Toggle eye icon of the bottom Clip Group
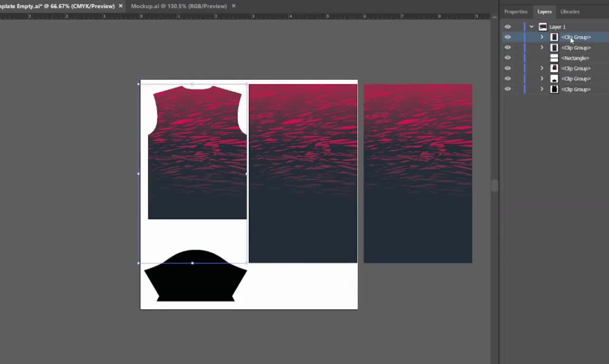Screen dimensions: 609x364 coord(508,89)
